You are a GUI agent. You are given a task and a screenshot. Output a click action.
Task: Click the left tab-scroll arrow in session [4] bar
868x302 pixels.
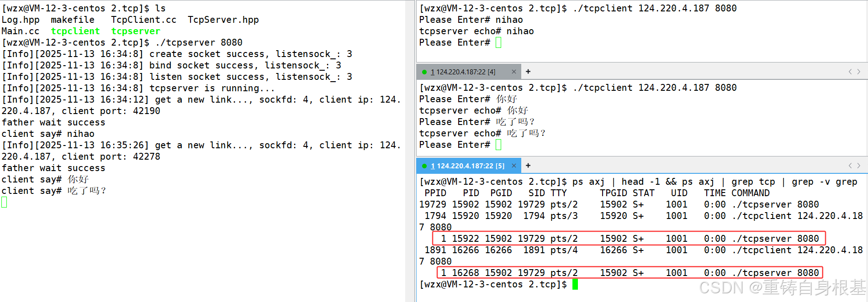tap(850, 72)
